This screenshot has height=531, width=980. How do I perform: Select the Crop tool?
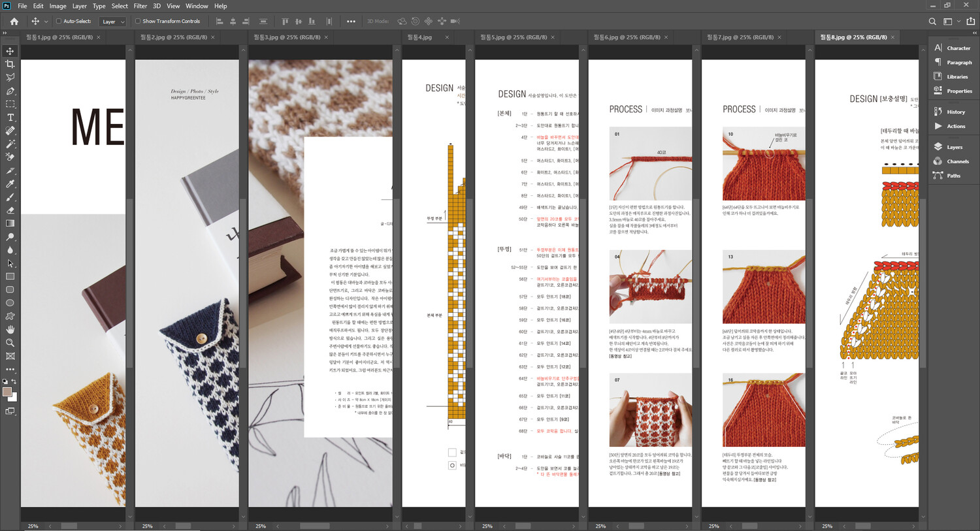[10, 64]
